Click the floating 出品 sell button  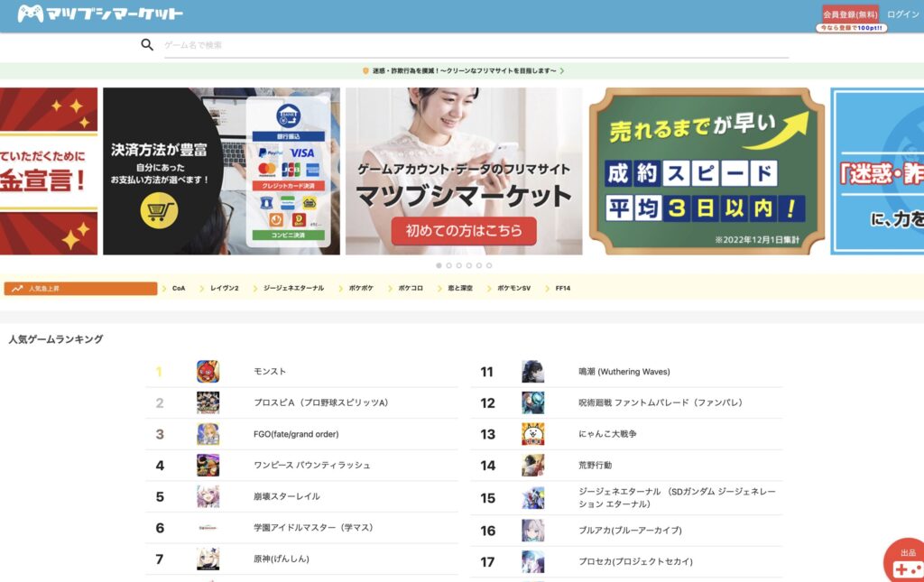pos(906,561)
